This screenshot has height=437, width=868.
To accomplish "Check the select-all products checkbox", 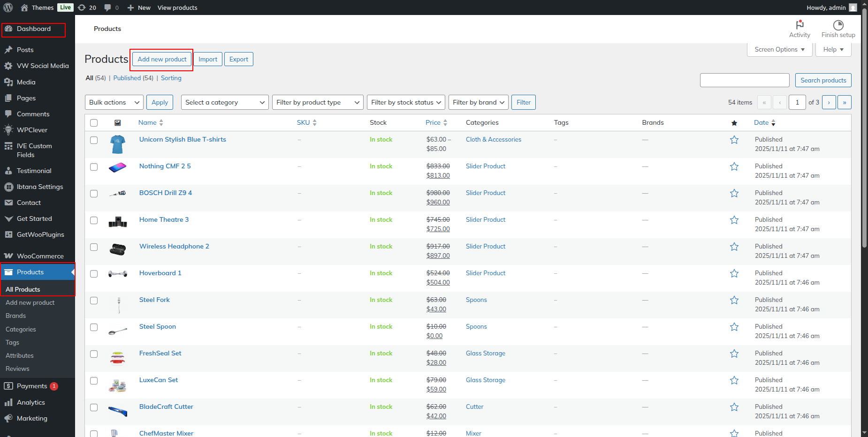I will tap(94, 123).
